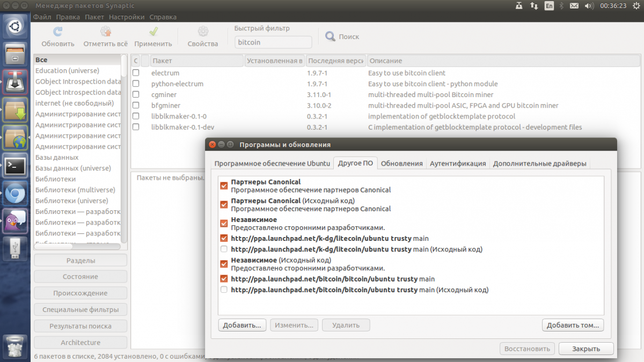Click Применить in the Synaptic toolbar
This screenshot has width=644, height=362.
coord(153,37)
